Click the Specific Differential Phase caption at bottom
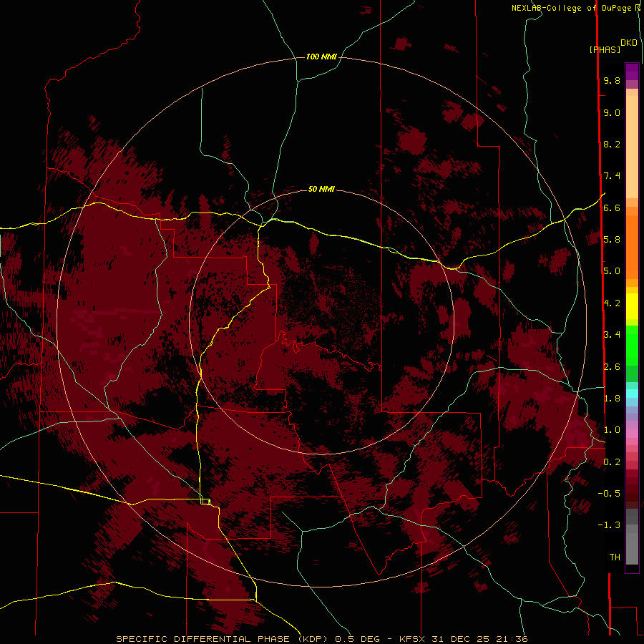Screen dimensions: 644x644 321,639
